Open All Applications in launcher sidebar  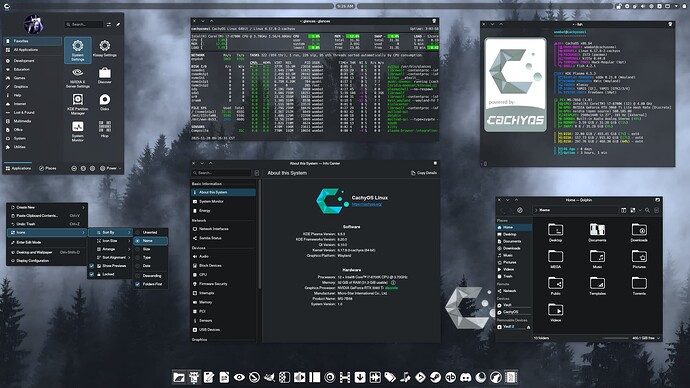click(33, 50)
